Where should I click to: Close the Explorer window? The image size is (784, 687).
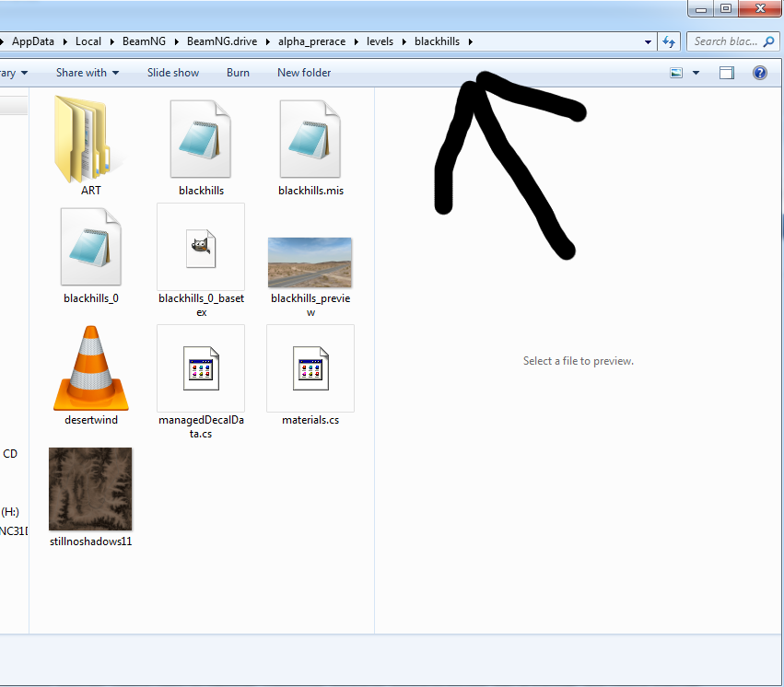point(760,8)
